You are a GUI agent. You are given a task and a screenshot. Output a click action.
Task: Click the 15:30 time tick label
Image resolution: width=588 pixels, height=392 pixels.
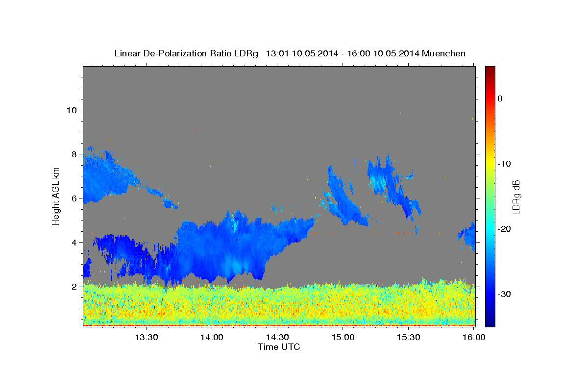[x=408, y=337]
